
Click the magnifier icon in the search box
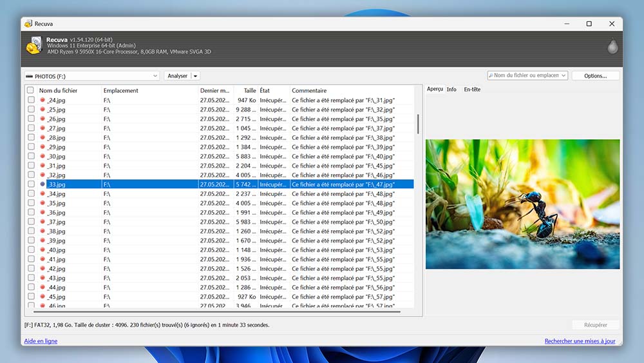click(491, 75)
